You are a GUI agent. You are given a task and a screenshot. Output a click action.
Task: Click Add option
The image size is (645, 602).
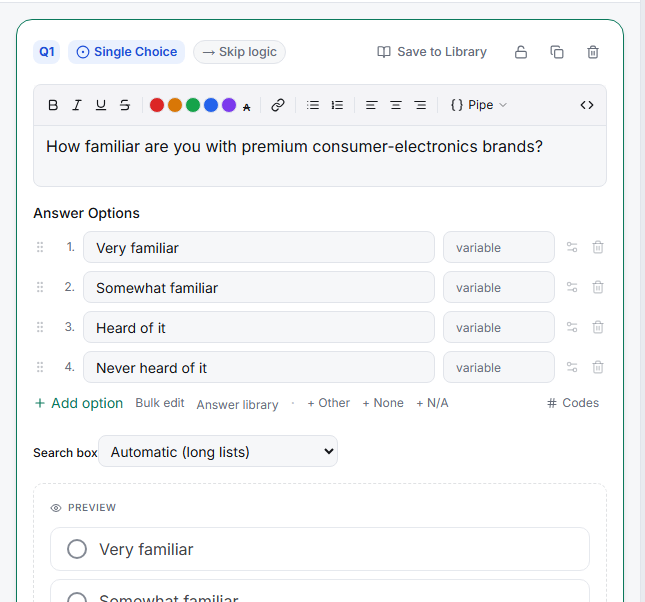[79, 403]
